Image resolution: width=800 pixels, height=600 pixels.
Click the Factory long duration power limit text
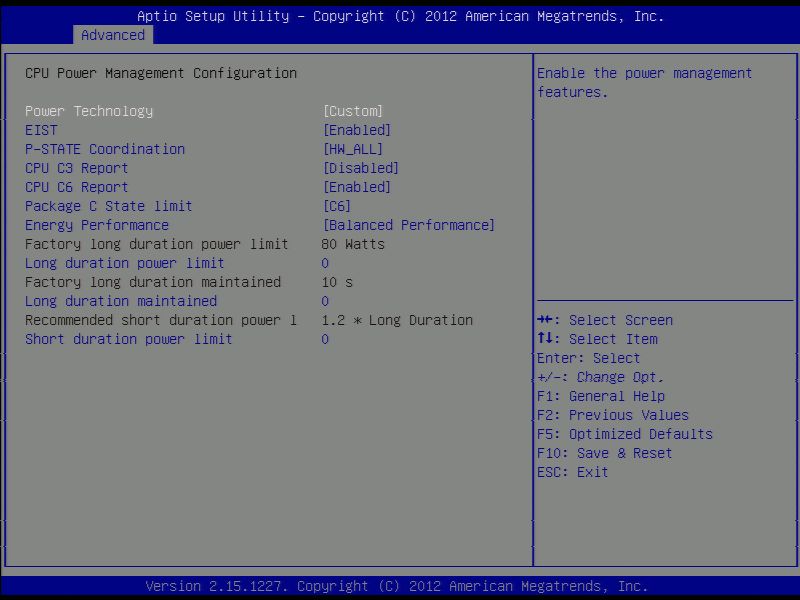click(157, 244)
